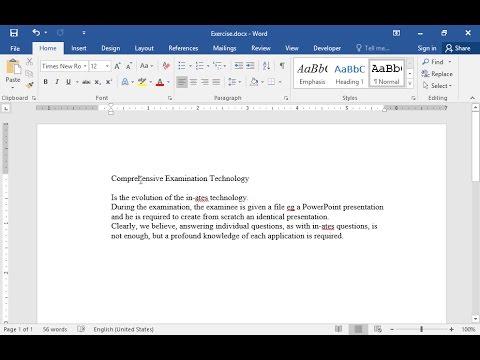Toggle italic formatting

pyautogui.click(x=57, y=82)
